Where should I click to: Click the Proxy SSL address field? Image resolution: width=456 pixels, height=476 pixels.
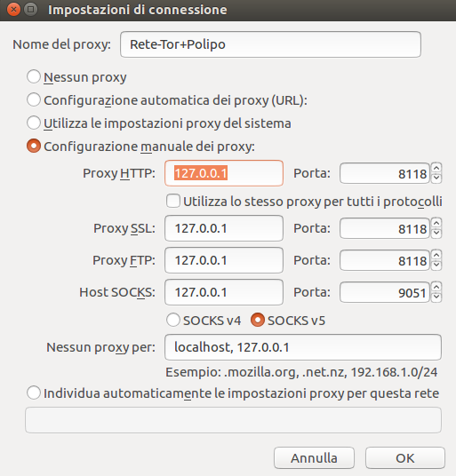point(224,228)
